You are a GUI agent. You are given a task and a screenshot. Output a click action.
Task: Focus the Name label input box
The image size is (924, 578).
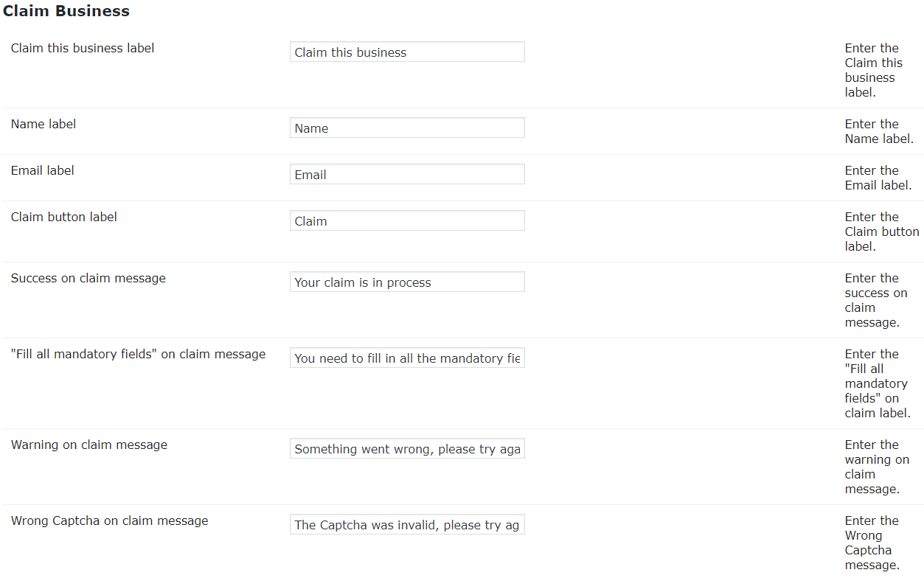[x=407, y=128]
